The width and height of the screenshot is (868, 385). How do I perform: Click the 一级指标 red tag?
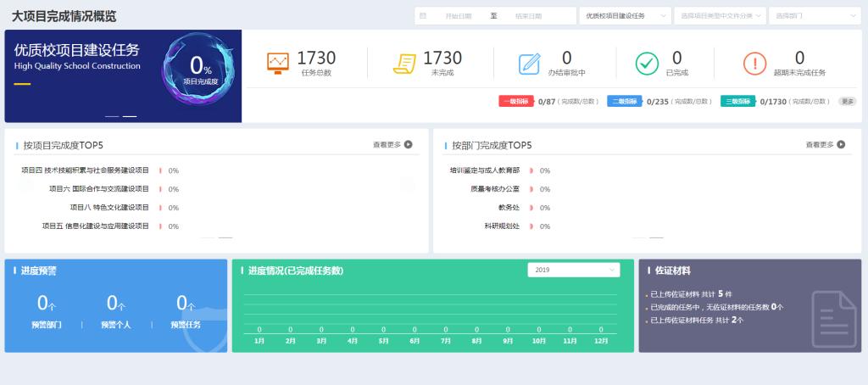516,102
